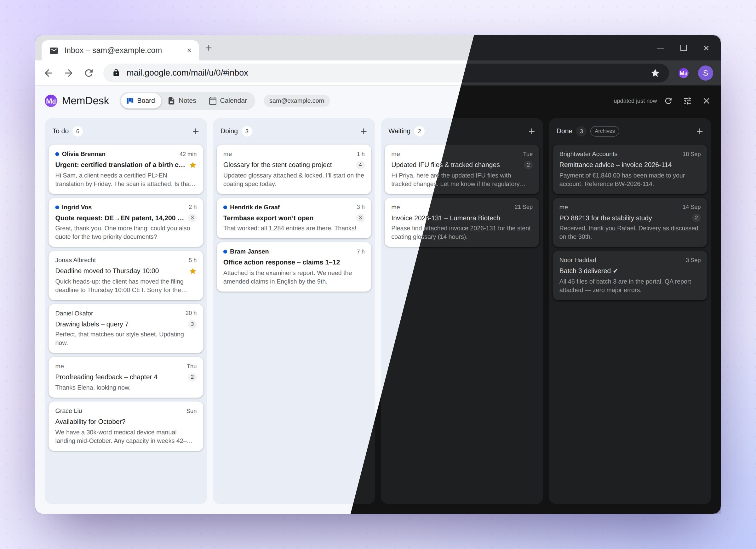The image size is (756, 549).
Task: Click the To do count badge 6
Action: coord(78,131)
